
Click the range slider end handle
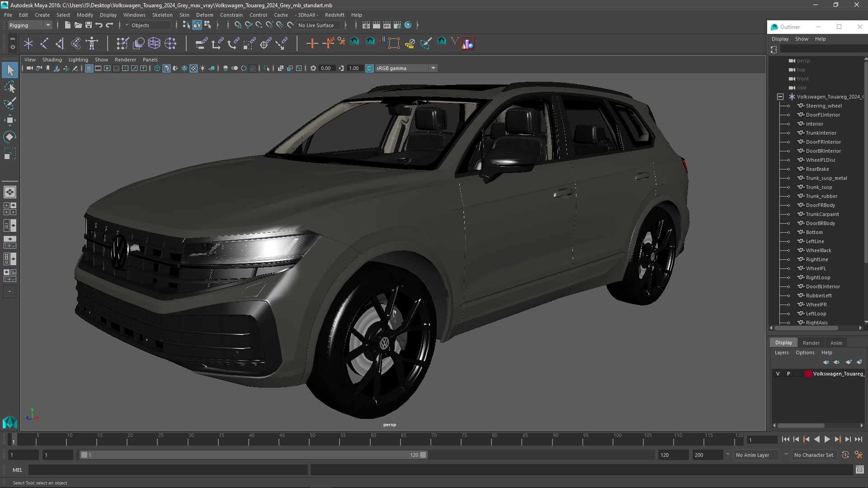[x=423, y=455]
